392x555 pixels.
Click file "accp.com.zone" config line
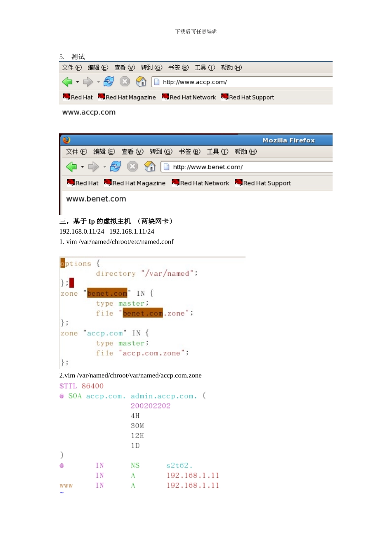(x=142, y=353)
